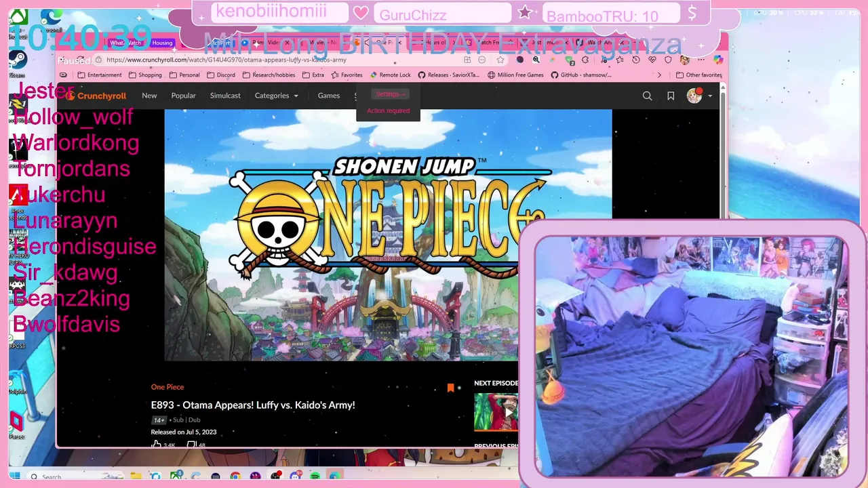This screenshot has width=868, height=488.
Task: Open the Favorites bookmark
Action: 347,75
